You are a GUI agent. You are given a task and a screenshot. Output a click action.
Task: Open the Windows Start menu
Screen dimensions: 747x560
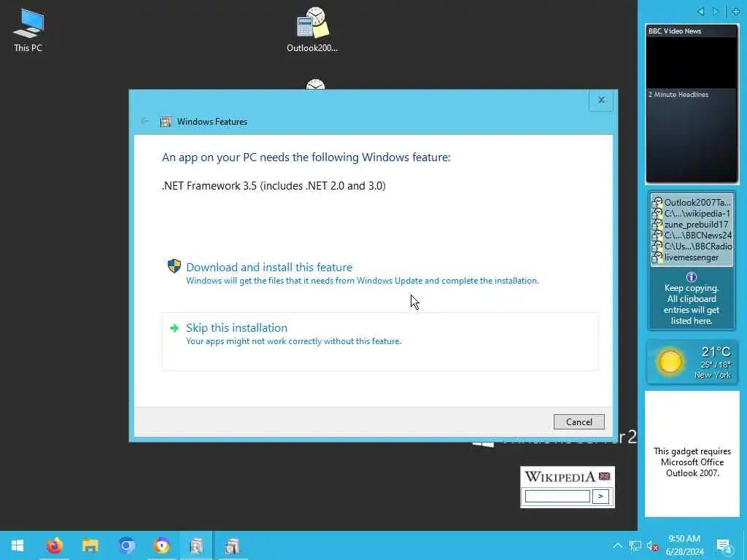pos(18,545)
